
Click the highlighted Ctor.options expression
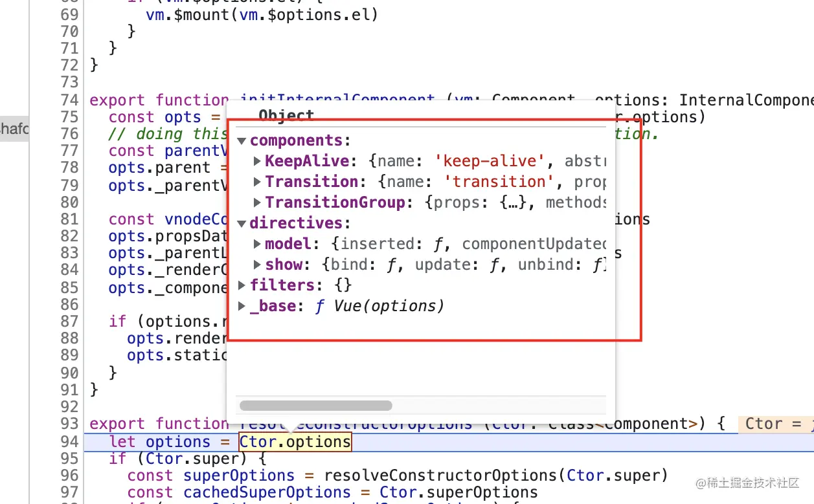tap(295, 442)
